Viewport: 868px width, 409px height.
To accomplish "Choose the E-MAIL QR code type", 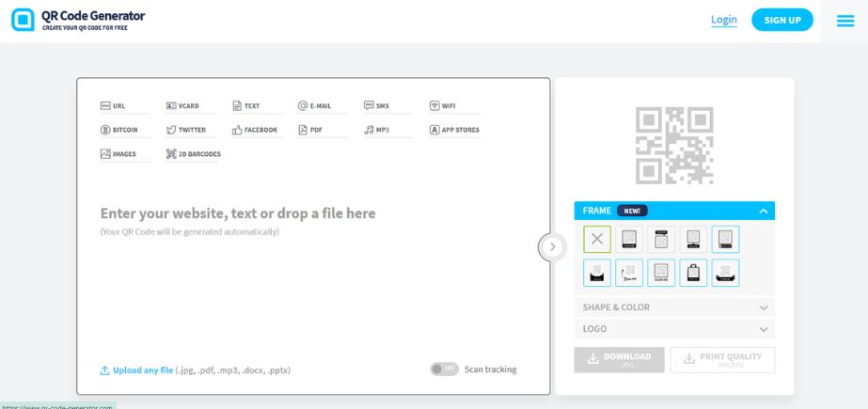I will click(x=323, y=105).
